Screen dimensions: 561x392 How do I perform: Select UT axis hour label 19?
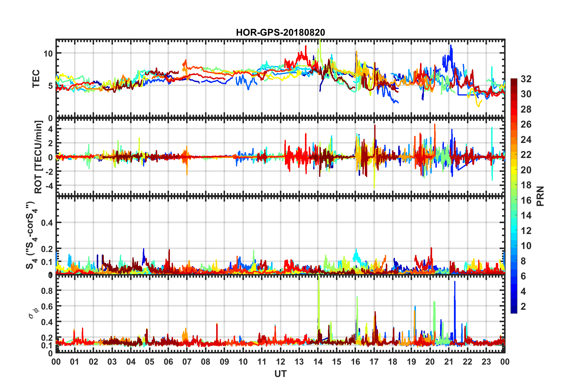[411, 362]
